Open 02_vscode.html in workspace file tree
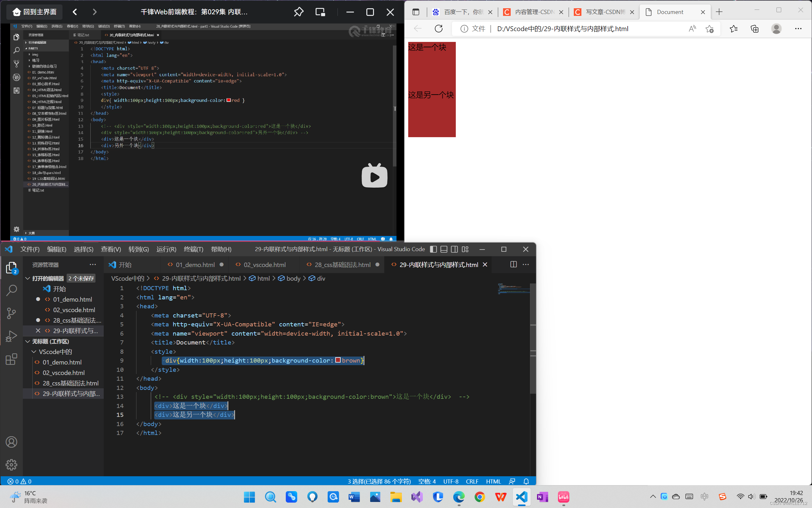The width and height of the screenshot is (812, 508). click(x=64, y=373)
